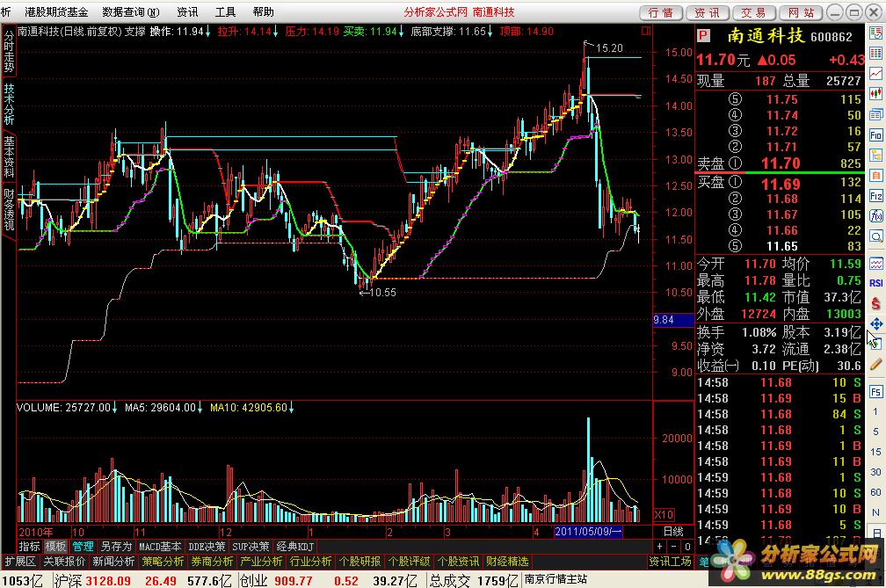Click the 行情 button at top right

(661, 13)
